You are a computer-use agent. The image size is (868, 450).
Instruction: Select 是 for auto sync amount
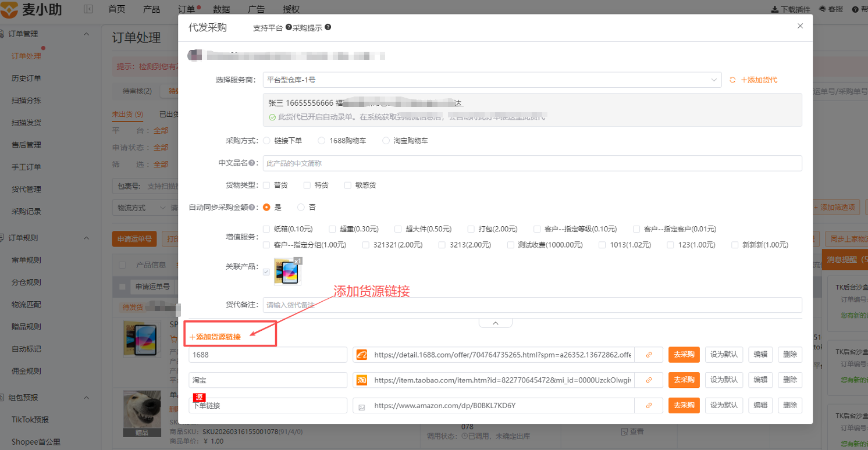267,207
